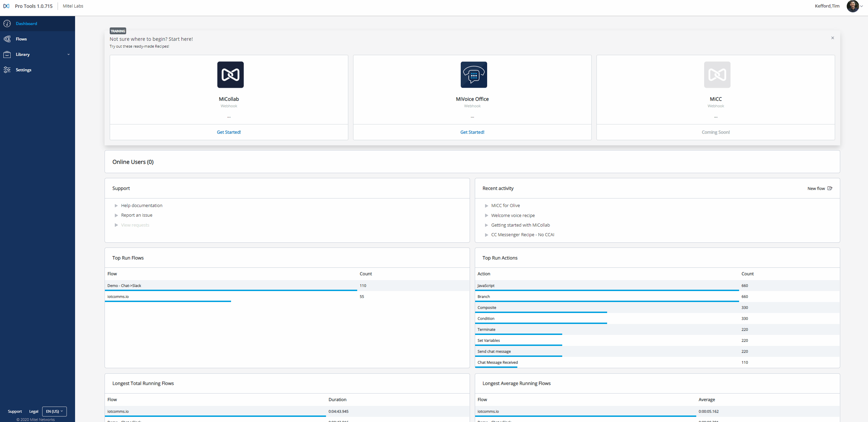Select Branch action row
The height and width of the screenshot is (422, 868).
tap(657, 297)
